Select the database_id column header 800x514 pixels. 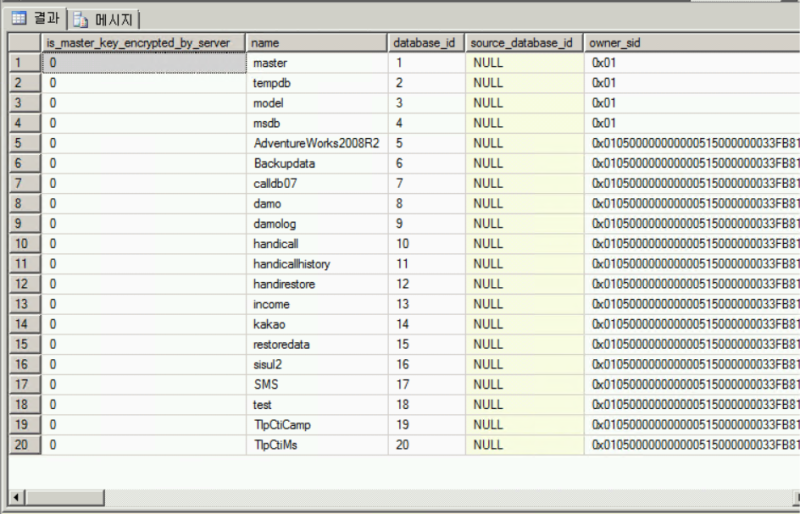click(427, 43)
